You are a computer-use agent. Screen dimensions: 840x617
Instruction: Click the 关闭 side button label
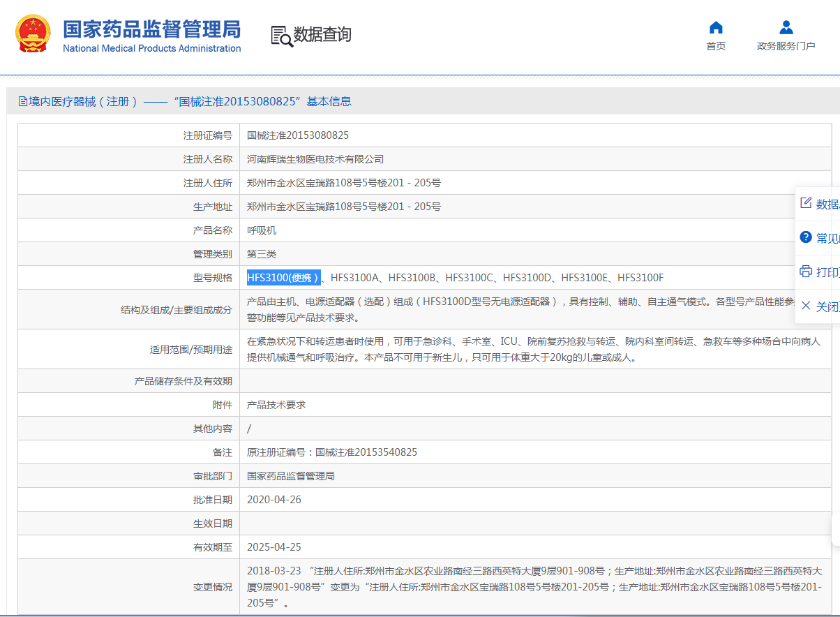click(x=828, y=306)
